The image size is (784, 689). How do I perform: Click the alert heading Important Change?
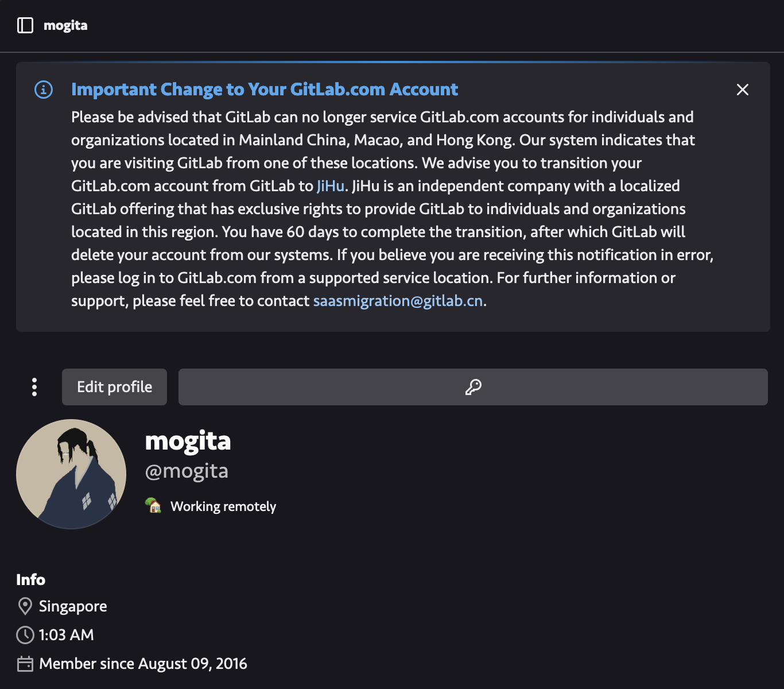(264, 90)
